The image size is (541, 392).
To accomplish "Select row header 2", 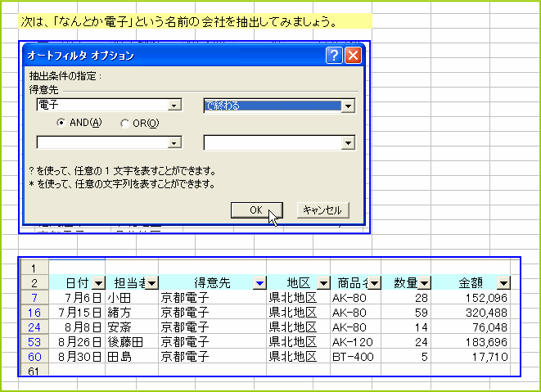I will point(34,283).
